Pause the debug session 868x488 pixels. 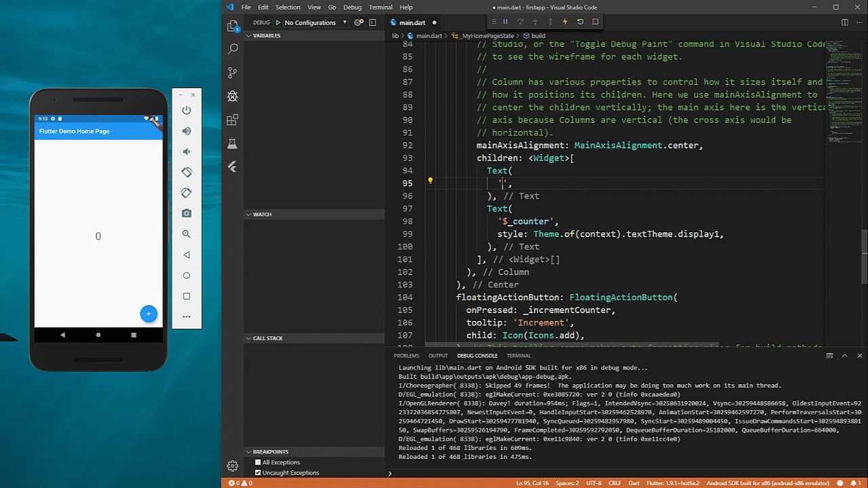(x=505, y=22)
